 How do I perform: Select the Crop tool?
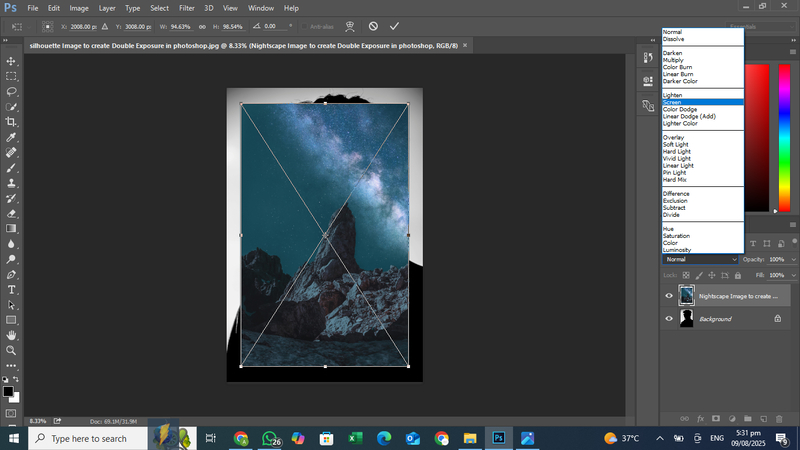pyautogui.click(x=11, y=122)
